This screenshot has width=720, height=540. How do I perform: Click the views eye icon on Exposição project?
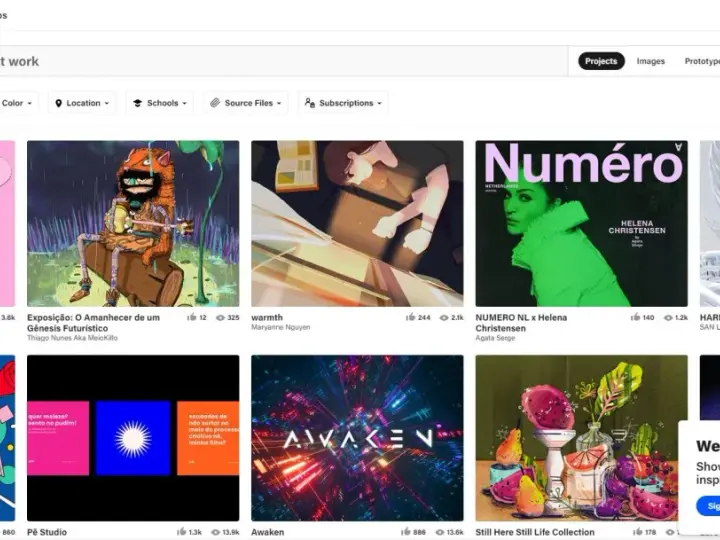click(220, 318)
